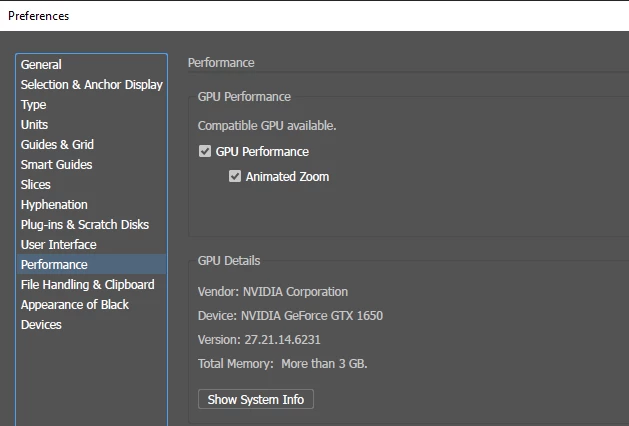Switch to Smart Guides preferences
The width and height of the screenshot is (629, 426).
tap(56, 165)
